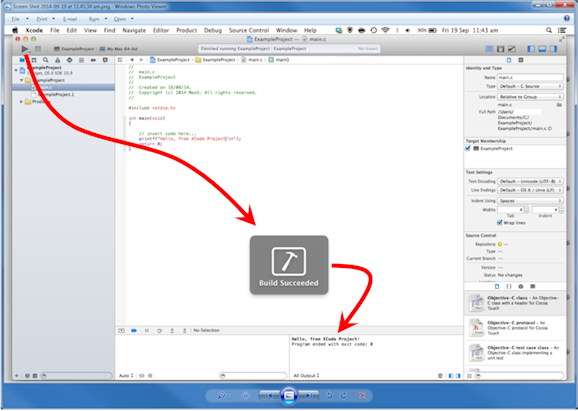
Task: Open the Location Relative to Group dropdown
Action: (x=530, y=97)
